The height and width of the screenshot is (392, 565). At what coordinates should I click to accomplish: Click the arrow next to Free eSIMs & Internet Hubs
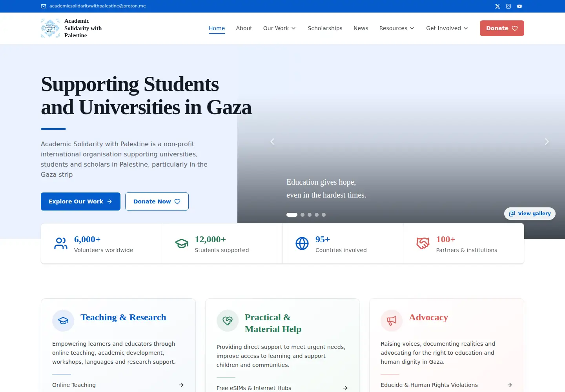[x=345, y=388]
